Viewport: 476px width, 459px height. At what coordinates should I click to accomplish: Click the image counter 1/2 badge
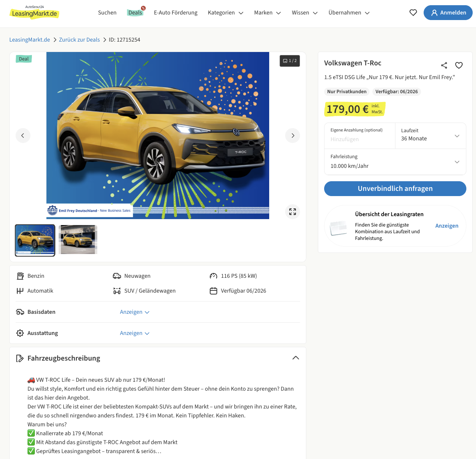(x=290, y=61)
